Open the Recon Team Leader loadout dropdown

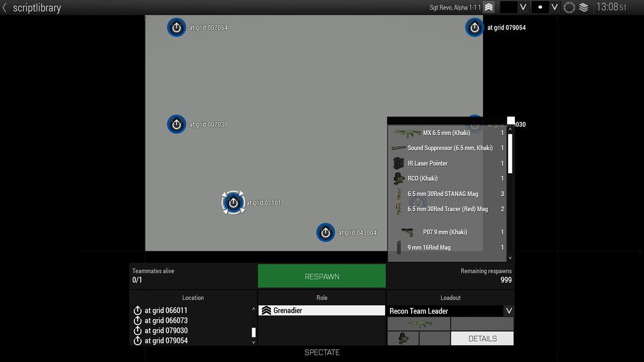[x=509, y=311]
